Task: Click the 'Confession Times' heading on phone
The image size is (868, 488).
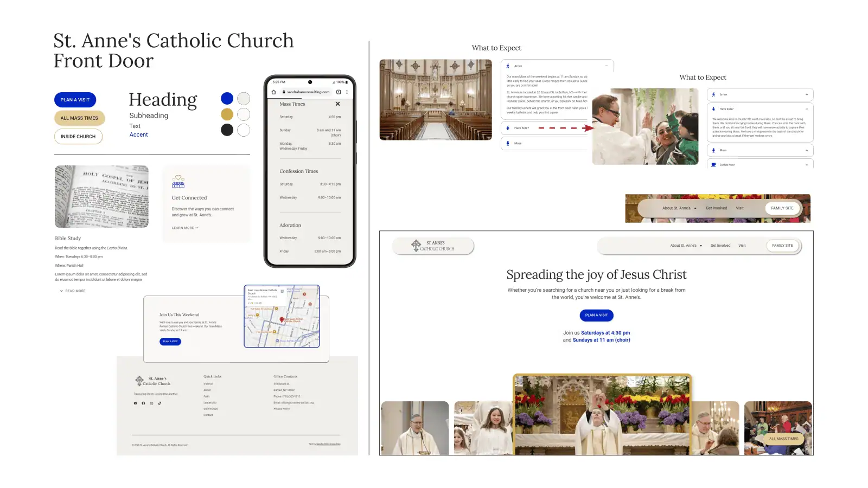Action: pos(299,171)
